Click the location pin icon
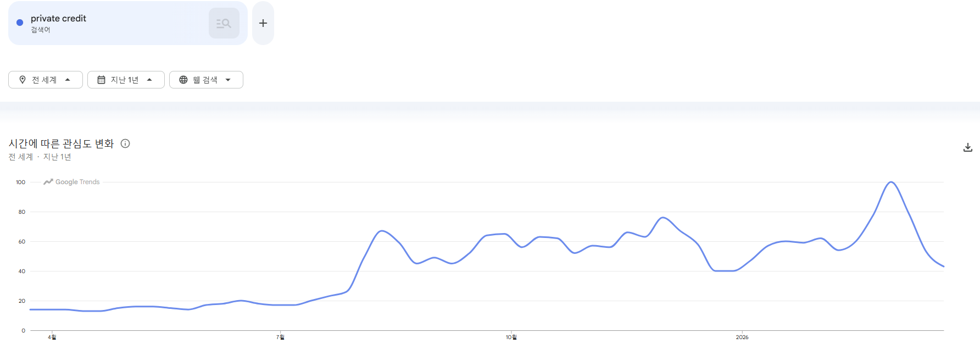Screen dimensions: 980x349 [23, 80]
